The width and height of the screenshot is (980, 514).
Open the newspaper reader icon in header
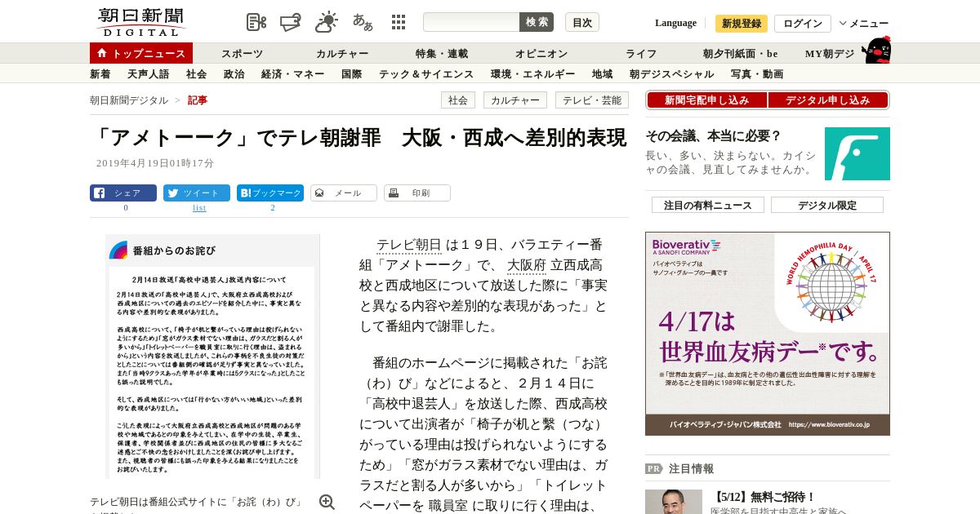(x=256, y=22)
